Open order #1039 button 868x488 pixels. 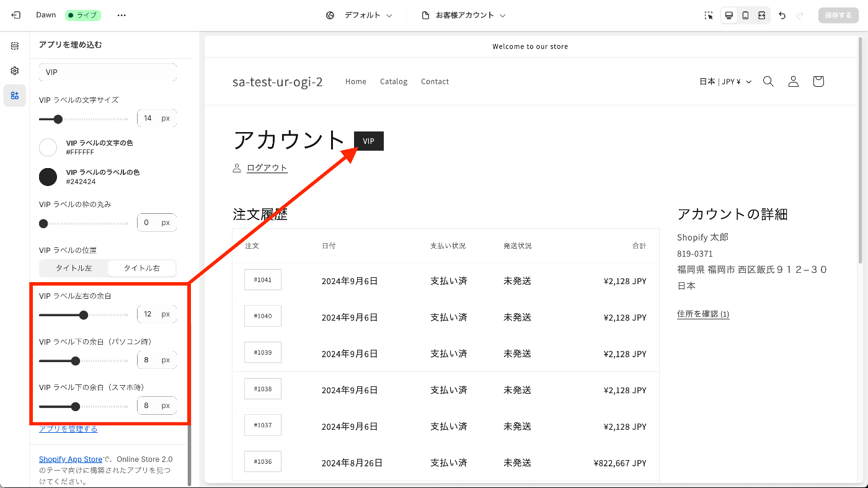coord(263,352)
